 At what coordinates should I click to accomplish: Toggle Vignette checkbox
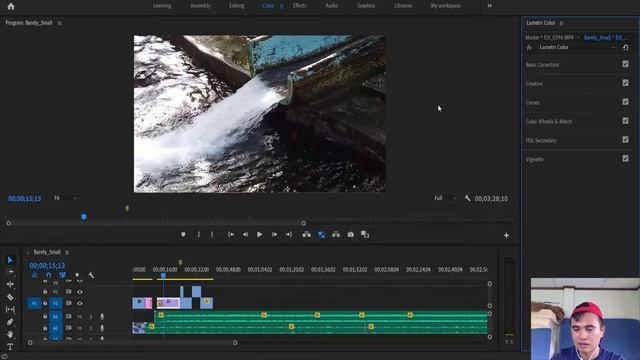point(625,158)
